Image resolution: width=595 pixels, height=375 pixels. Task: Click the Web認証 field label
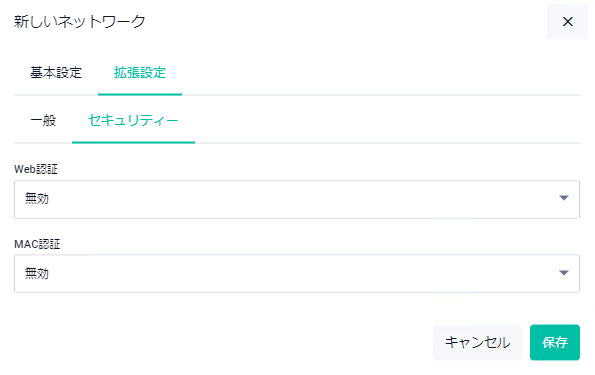[x=36, y=169]
